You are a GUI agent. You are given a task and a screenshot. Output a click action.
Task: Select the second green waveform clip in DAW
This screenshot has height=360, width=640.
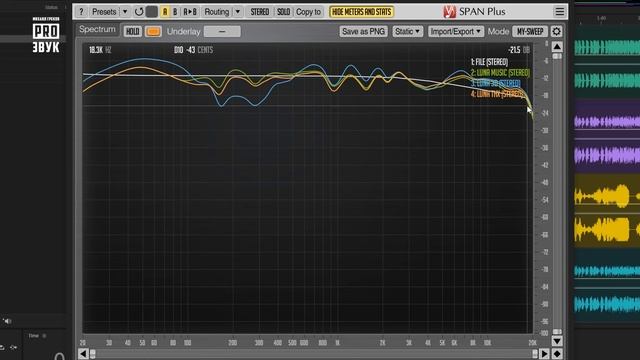coord(607,81)
